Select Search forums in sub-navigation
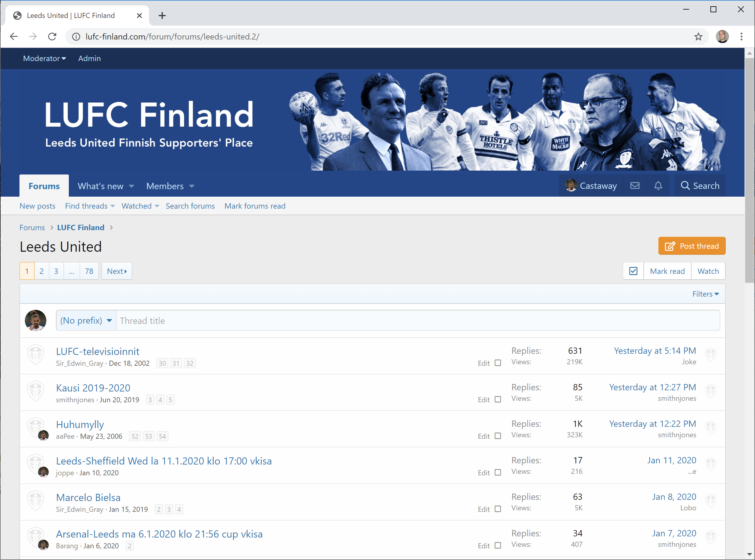The image size is (755, 560). point(190,206)
